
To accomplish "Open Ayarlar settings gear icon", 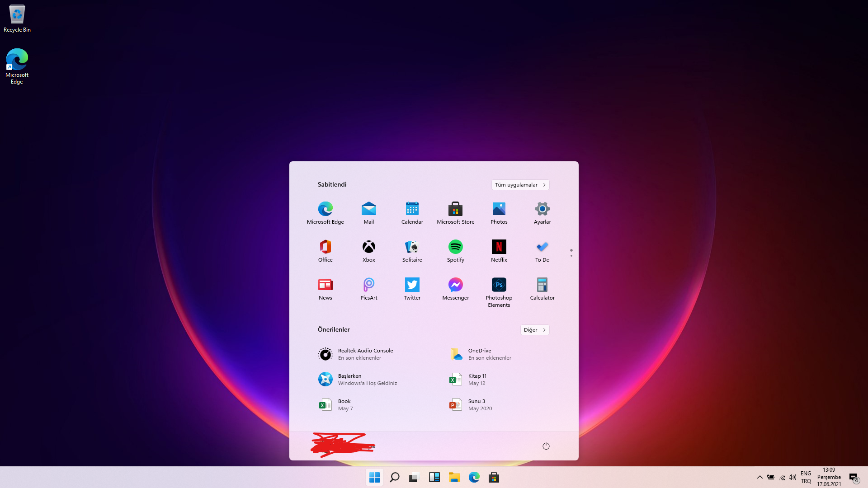I will [542, 209].
